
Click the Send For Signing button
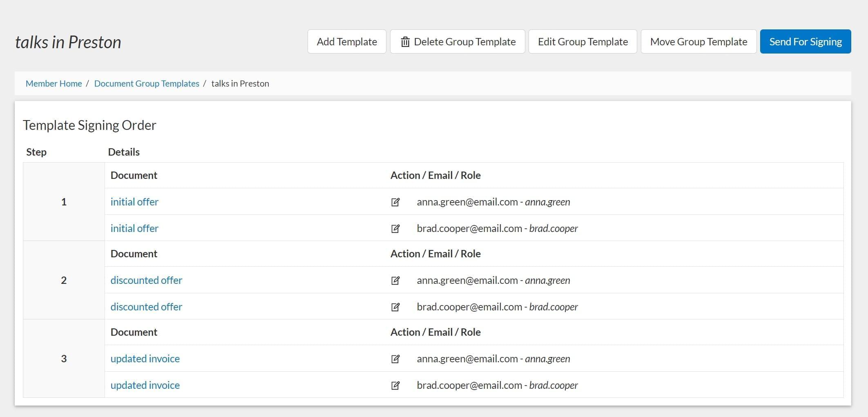coord(806,41)
